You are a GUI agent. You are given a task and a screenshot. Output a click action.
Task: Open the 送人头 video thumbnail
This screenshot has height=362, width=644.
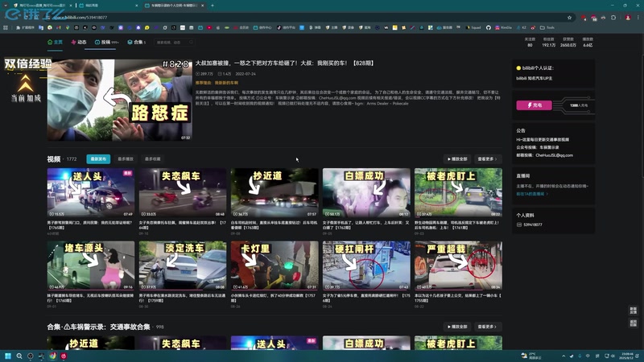point(91,192)
